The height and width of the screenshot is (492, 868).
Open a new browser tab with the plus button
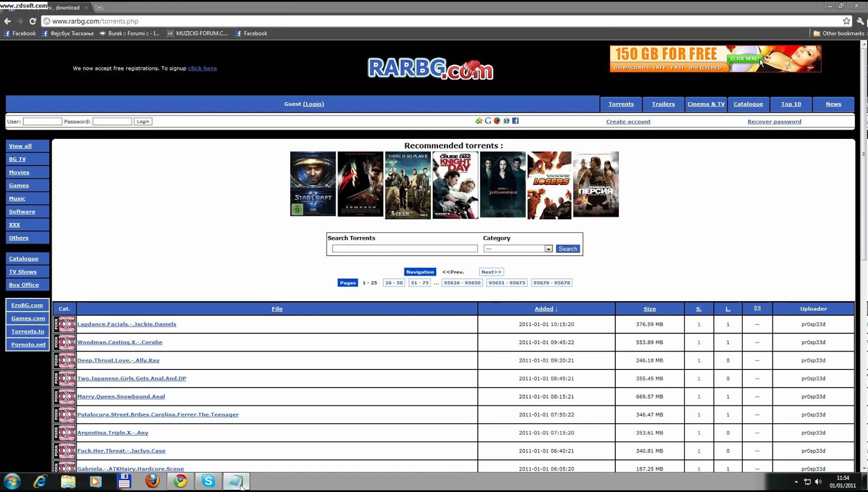point(99,8)
